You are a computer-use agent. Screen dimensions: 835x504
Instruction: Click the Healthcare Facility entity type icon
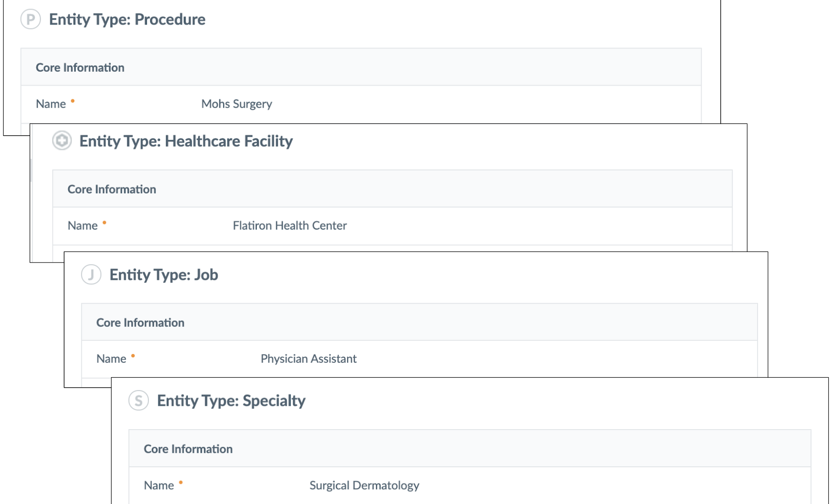coord(62,141)
